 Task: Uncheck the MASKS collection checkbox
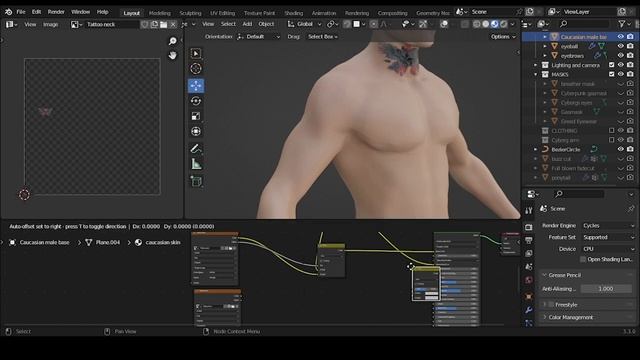pos(611,74)
